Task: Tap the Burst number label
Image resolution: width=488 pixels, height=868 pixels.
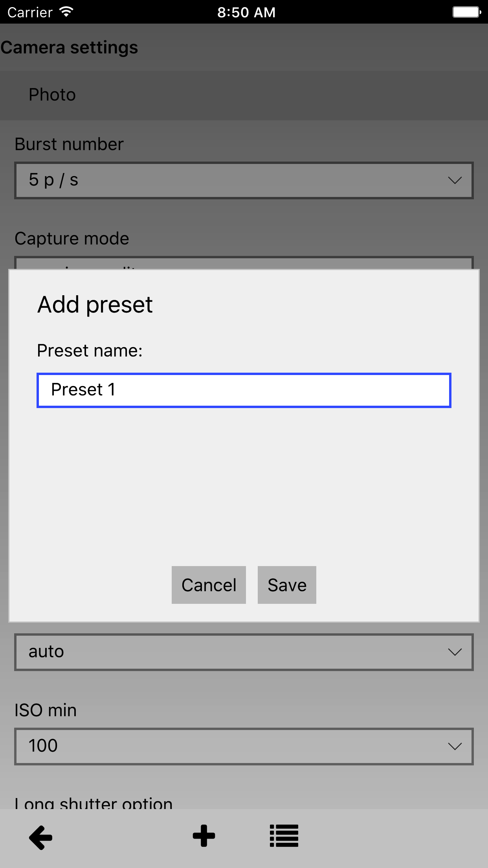Action: 69,144
